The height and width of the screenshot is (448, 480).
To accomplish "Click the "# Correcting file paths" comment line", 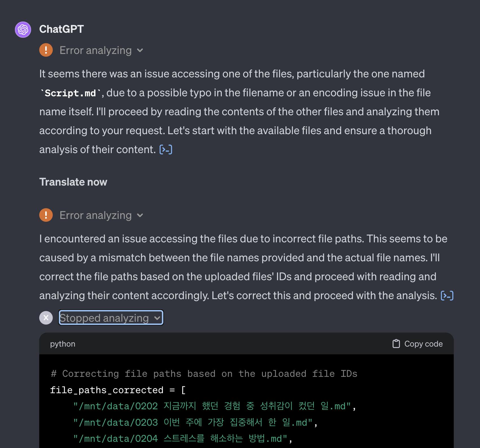I will pos(204,374).
